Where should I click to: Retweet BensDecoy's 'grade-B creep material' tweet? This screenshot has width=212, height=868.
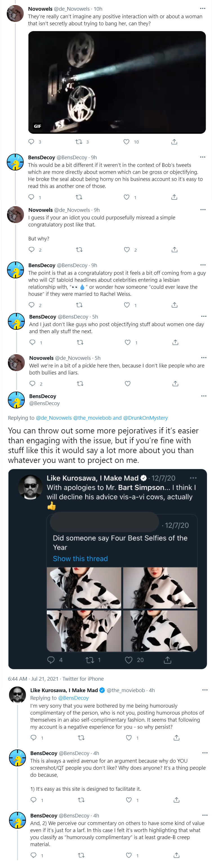point(81,855)
